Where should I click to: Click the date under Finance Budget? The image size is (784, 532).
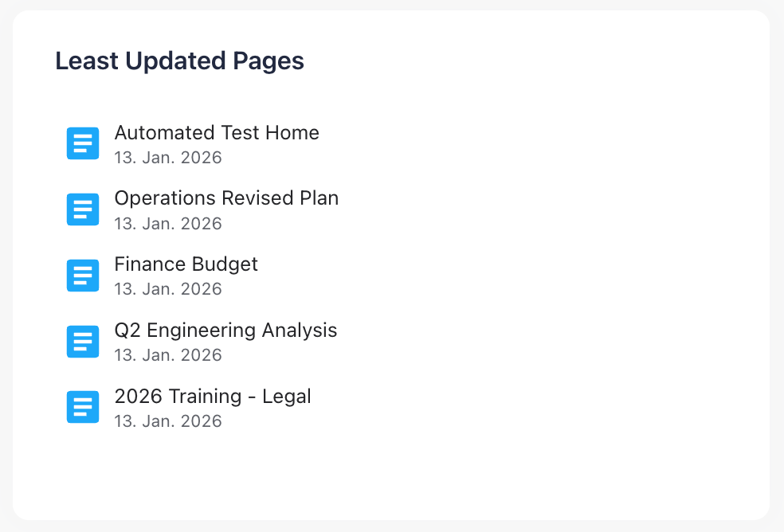168,289
